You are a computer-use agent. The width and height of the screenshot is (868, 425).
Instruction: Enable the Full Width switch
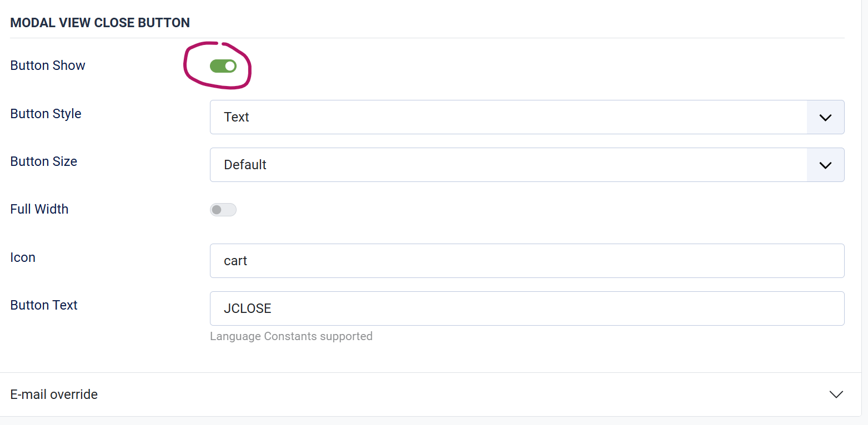(223, 210)
